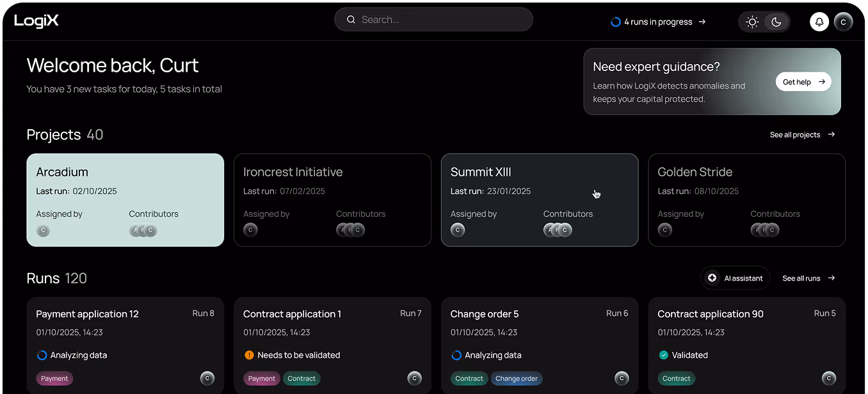Select the Change order tag on Change order 5
This screenshot has width=868, height=394.
[x=516, y=378]
